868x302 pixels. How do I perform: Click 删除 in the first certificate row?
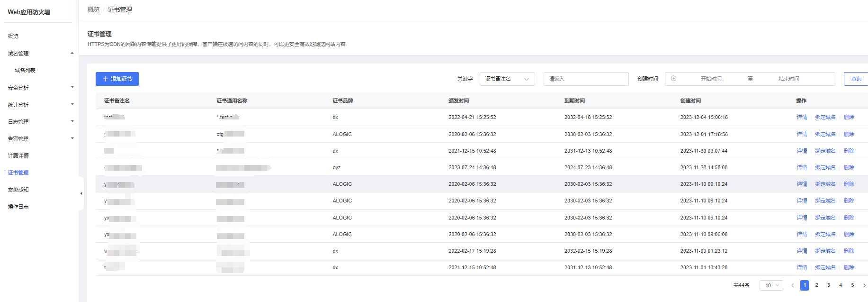[849, 117]
